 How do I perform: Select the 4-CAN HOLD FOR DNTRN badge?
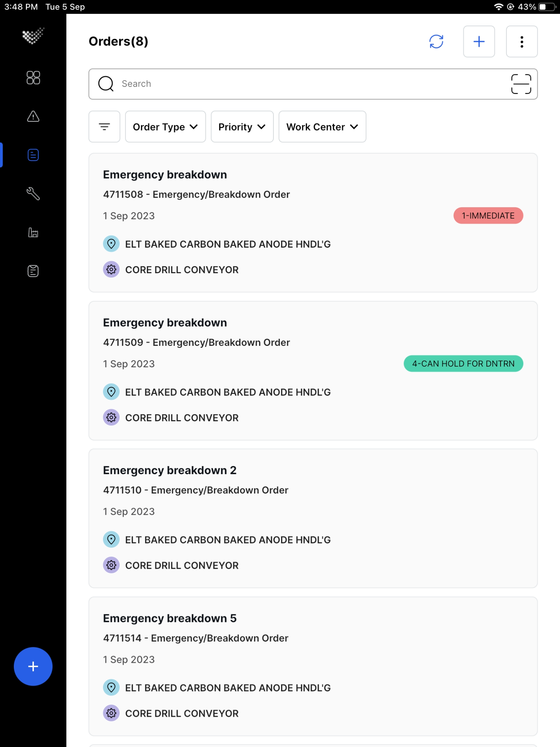463,364
